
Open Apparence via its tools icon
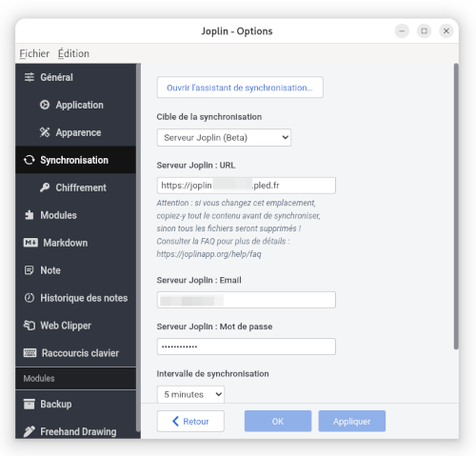click(45, 132)
